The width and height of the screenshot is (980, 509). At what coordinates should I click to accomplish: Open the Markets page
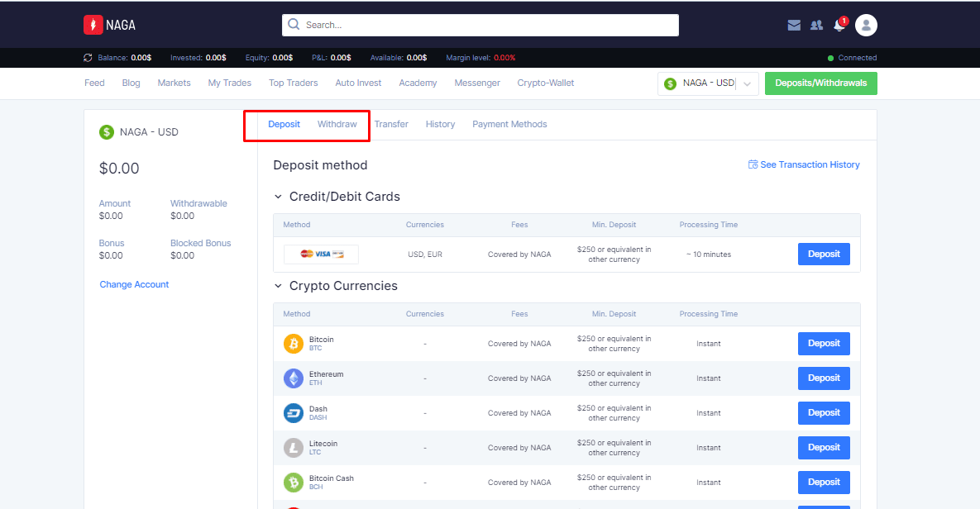tap(174, 83)
